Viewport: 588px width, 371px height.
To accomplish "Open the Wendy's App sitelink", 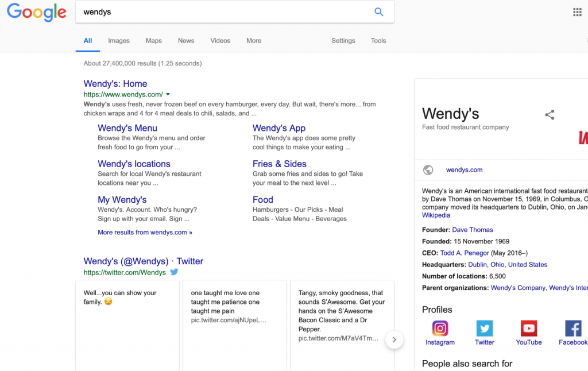I will click(279, 128).
